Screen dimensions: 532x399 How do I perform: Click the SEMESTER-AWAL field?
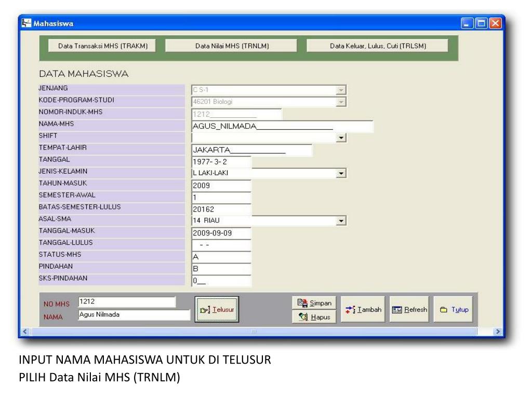tap(221, 197)
